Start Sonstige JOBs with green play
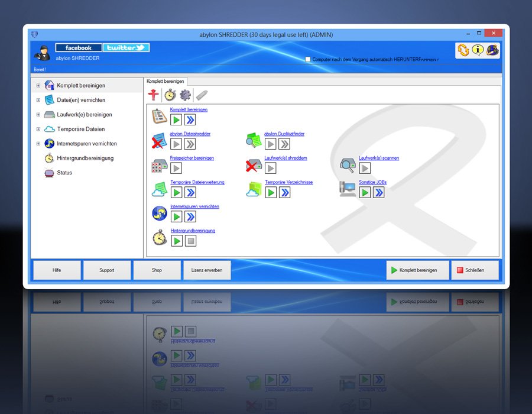 tap(365, 193)
